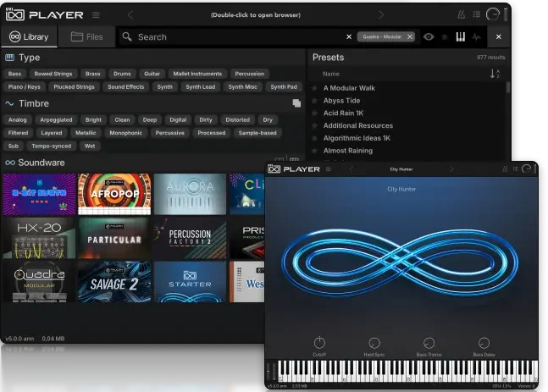Open the Percussion Factory 2 thumbnail
This screenshot has width=548, height=392.
[x=190, y=238]
